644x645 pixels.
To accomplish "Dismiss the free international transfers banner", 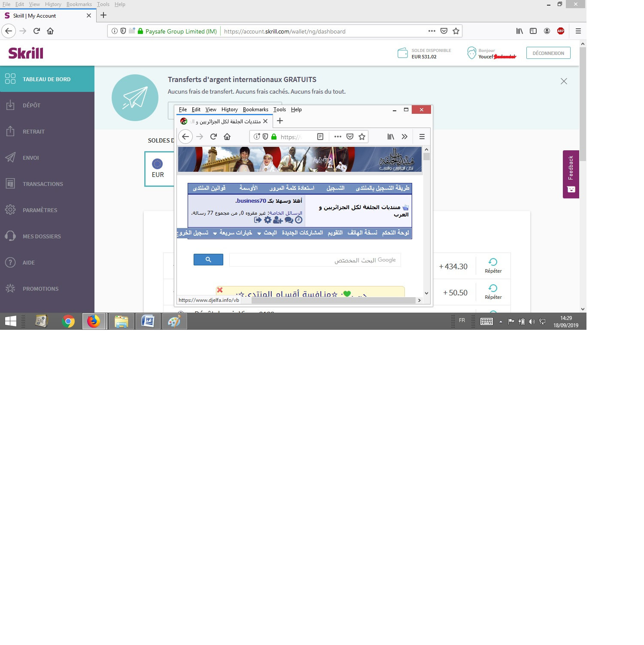I will (x=564, y=81).
